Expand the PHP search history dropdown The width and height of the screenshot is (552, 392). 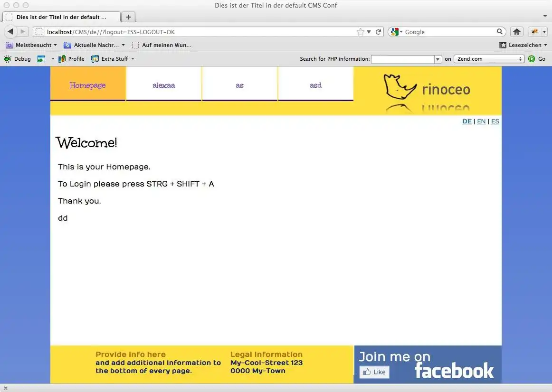click(x=438, y=59)
